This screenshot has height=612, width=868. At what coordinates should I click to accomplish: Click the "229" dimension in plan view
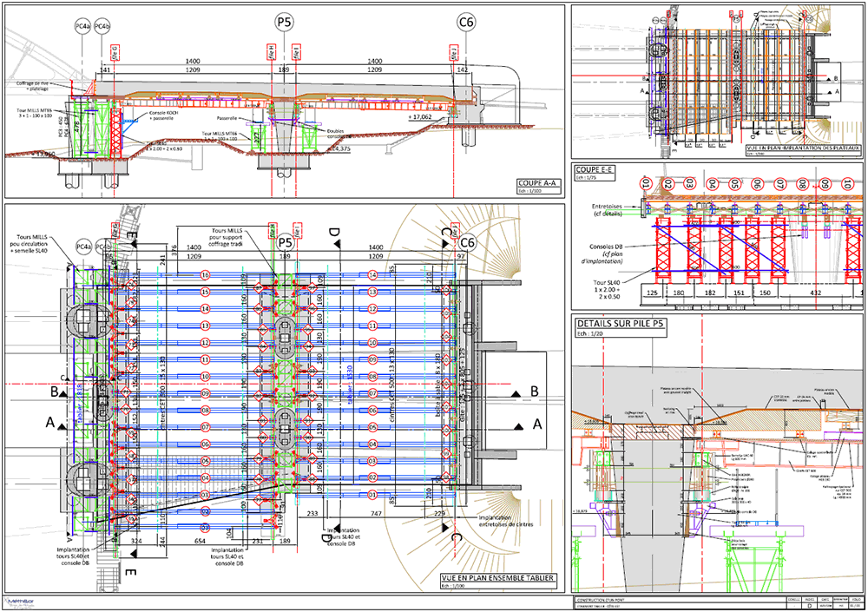coord(439,513)
